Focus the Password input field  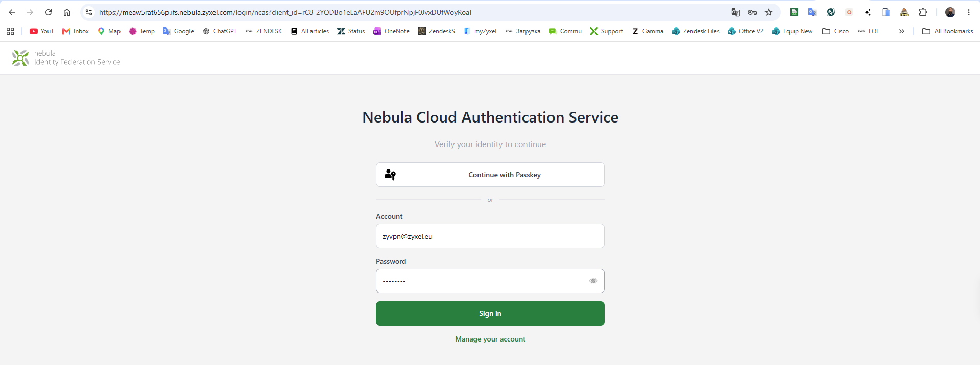tap(490, 281)
